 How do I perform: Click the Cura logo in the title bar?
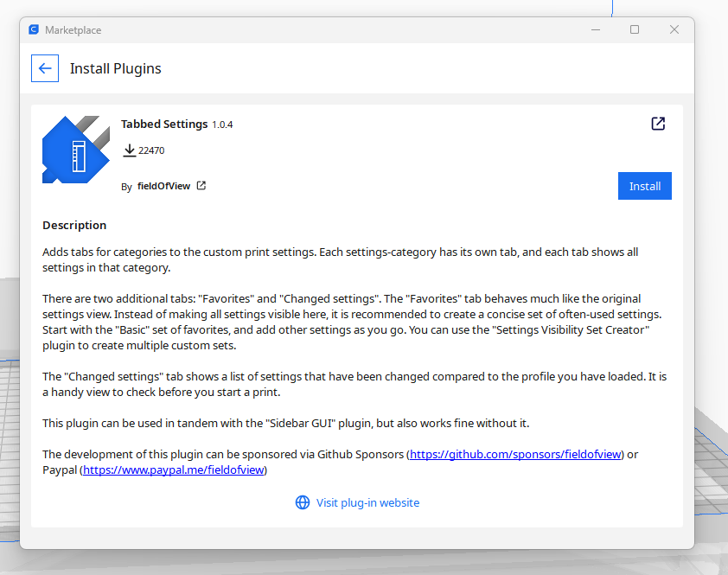(33, 29)
